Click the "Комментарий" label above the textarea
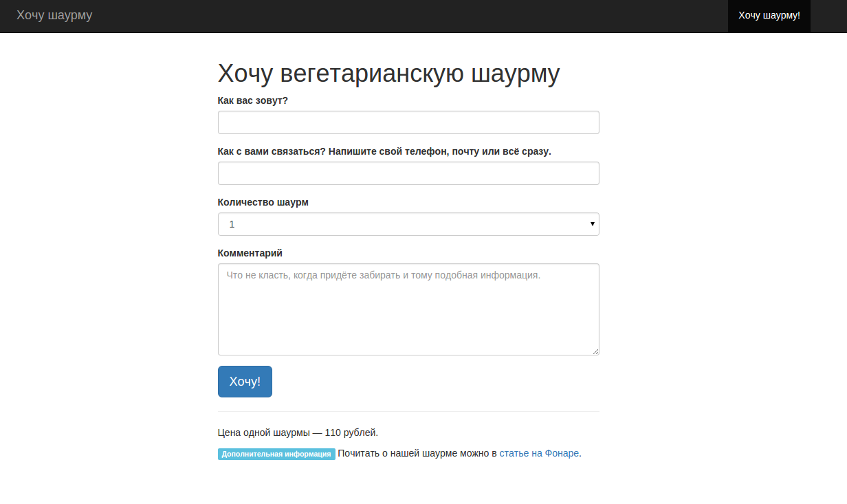The width and height of the screenshot is (847, 504). point(250,252)
